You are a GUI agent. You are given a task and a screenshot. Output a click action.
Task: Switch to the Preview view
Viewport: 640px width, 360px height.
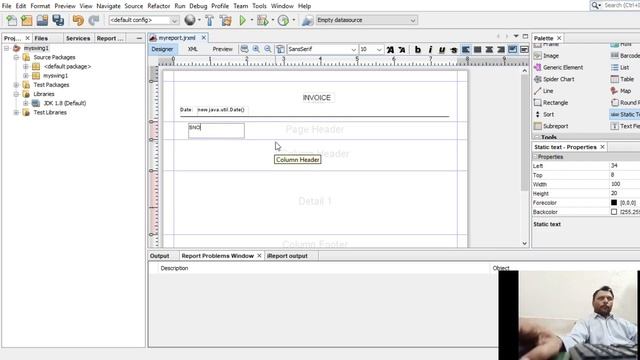click(222, 49)
